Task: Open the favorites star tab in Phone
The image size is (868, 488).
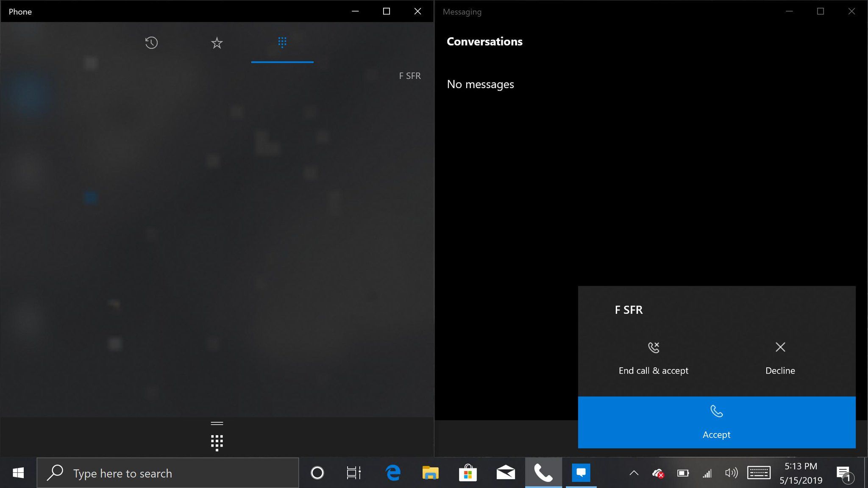Action: click(217, 43)
